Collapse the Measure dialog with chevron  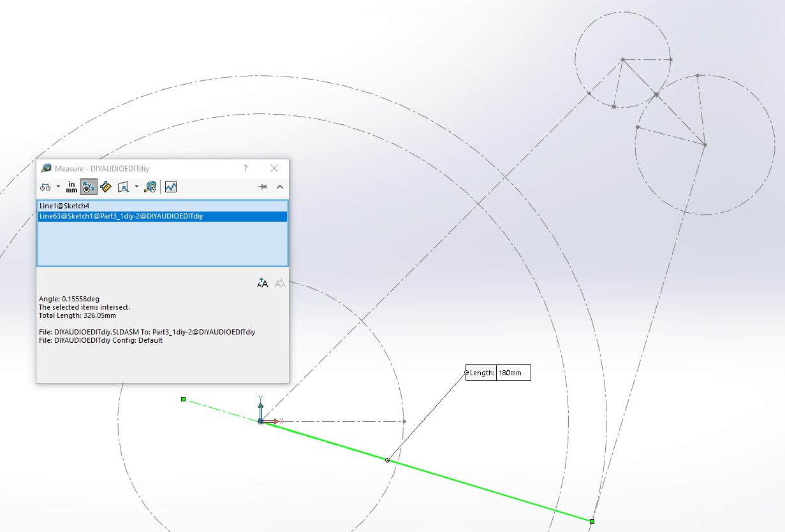click(x=279, y=187)
